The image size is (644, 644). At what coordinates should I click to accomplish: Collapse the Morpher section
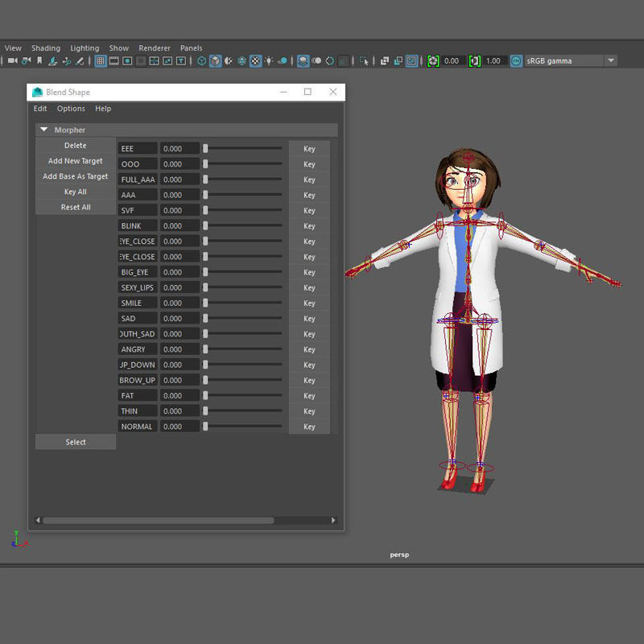click(44, 130)
